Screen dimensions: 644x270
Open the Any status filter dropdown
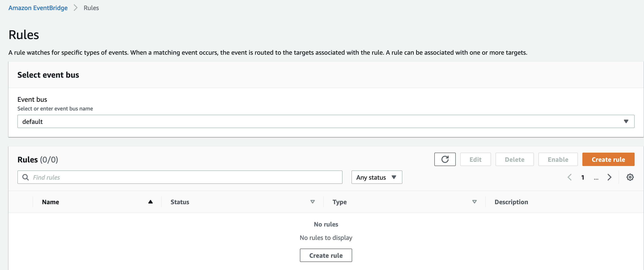click(x=376, y=177)
